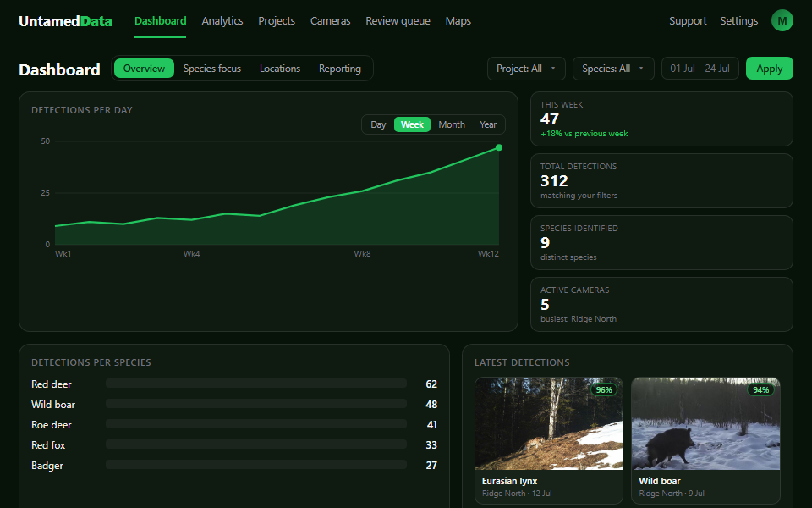Switch to the Locations tab
812x508 pixels.
(280, 69)
